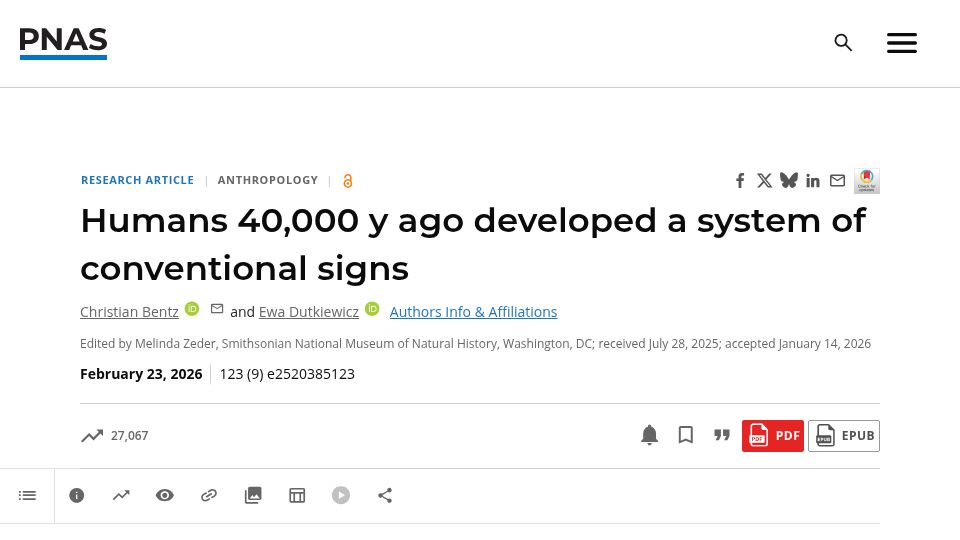Screen dimensions: 960x540
Task: Click the article title heading
Action: tap(473, 244)
